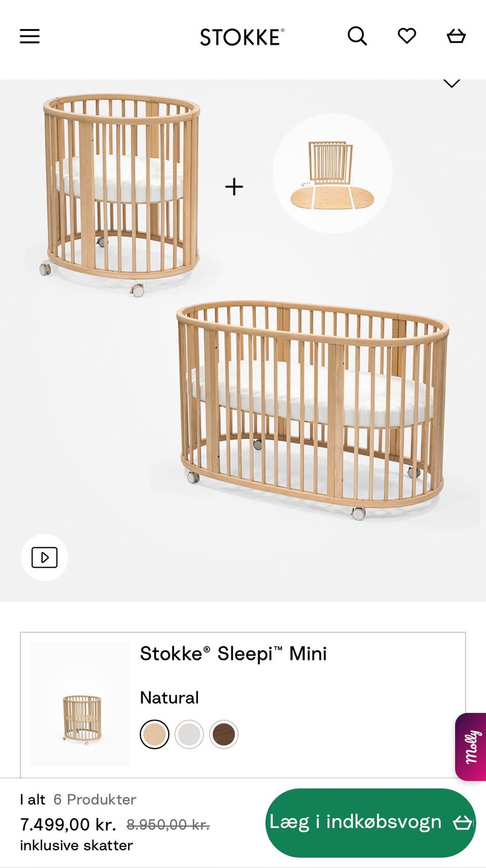Play the product video
The image size is (486, 868).
click(x=45, y=558)
